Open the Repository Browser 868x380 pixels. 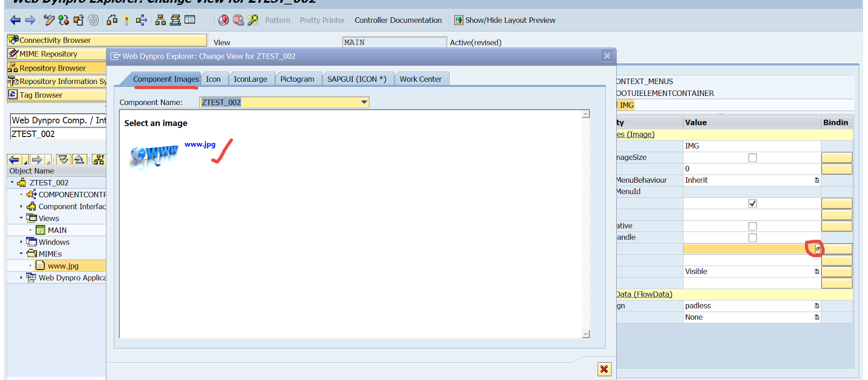pos(56,68)
